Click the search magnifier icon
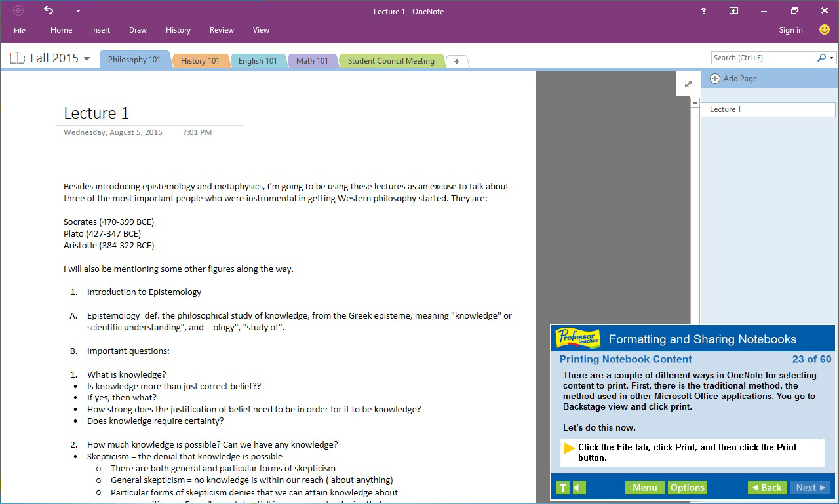 tap(821, 57)
